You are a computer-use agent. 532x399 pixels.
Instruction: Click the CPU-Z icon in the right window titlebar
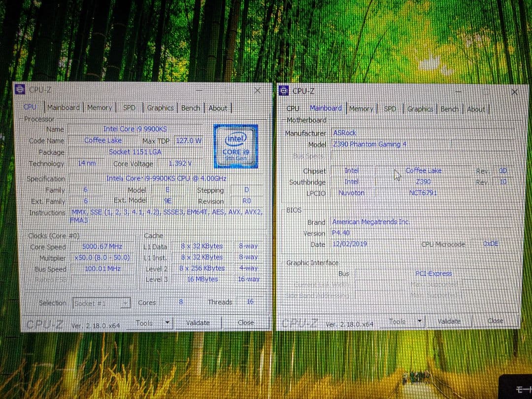283,91
